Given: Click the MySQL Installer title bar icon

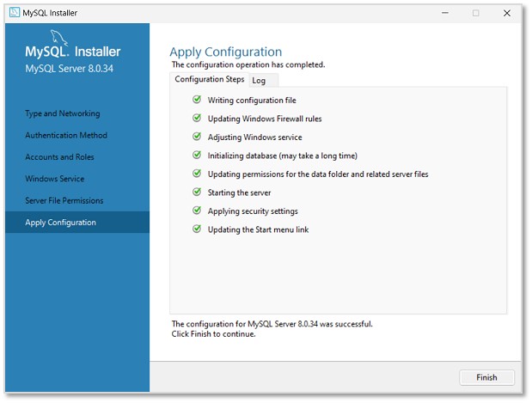Looking at the screenshot, I should point(15,12).
